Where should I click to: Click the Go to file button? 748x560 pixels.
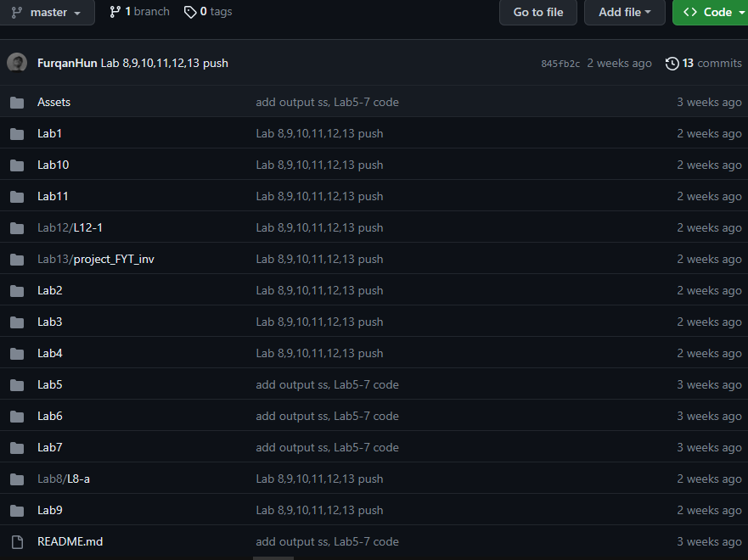pos(538,13)
